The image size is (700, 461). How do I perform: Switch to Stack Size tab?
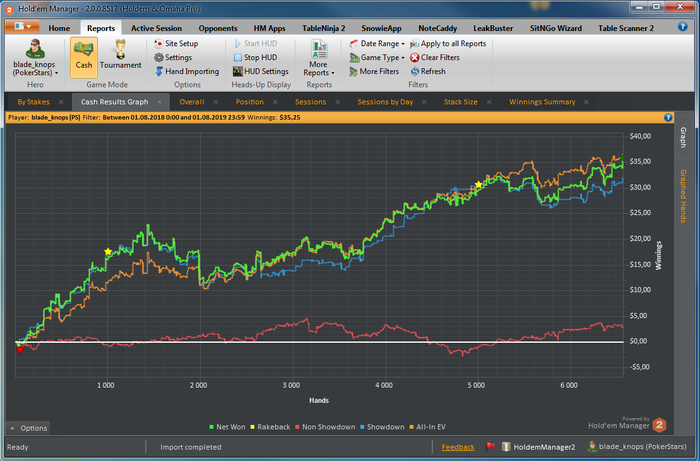click(461, 102)
